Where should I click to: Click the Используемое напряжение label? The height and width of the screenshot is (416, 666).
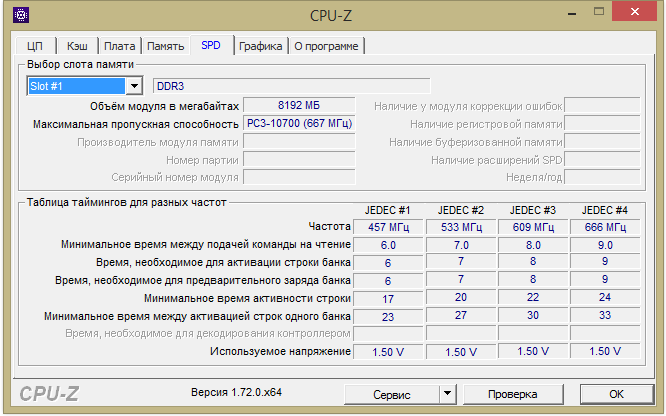pyautogui.click(x=280, y=351)
